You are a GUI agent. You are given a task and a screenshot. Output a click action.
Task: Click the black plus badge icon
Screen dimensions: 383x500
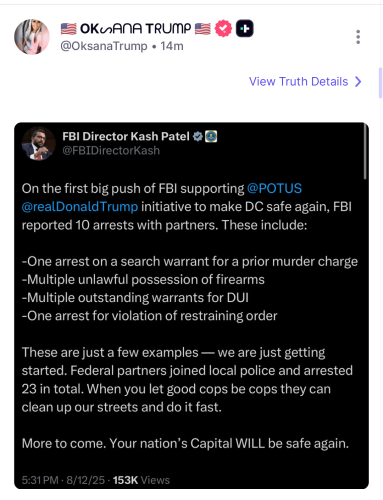click(x=245, y=28)
